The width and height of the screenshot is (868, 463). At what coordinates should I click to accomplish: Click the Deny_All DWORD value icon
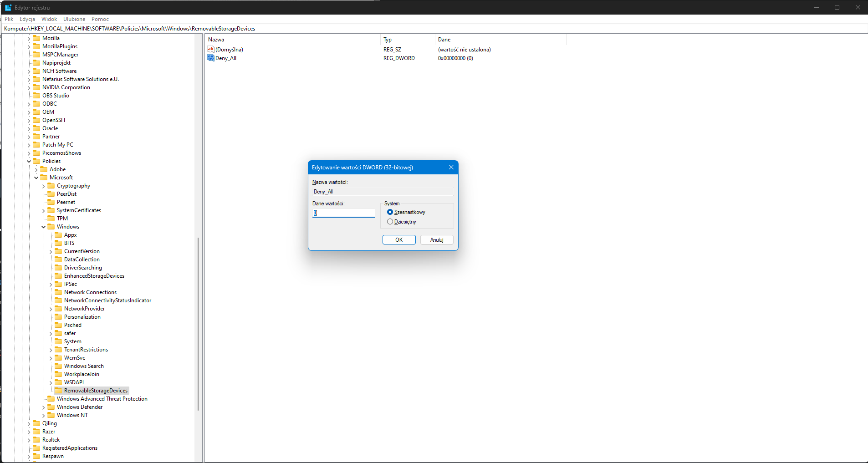point(210,58)
